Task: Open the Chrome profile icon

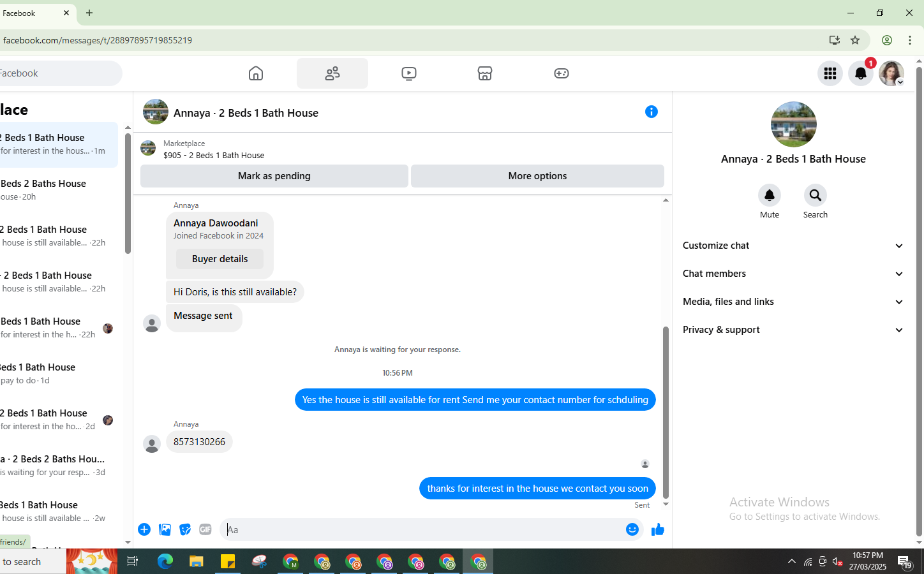Action: click(x=887, y=40)
